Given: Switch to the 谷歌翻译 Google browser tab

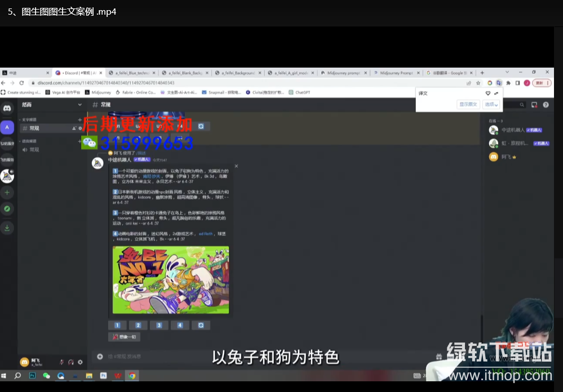Looking at the screenshot, I should tap(450, 73).
